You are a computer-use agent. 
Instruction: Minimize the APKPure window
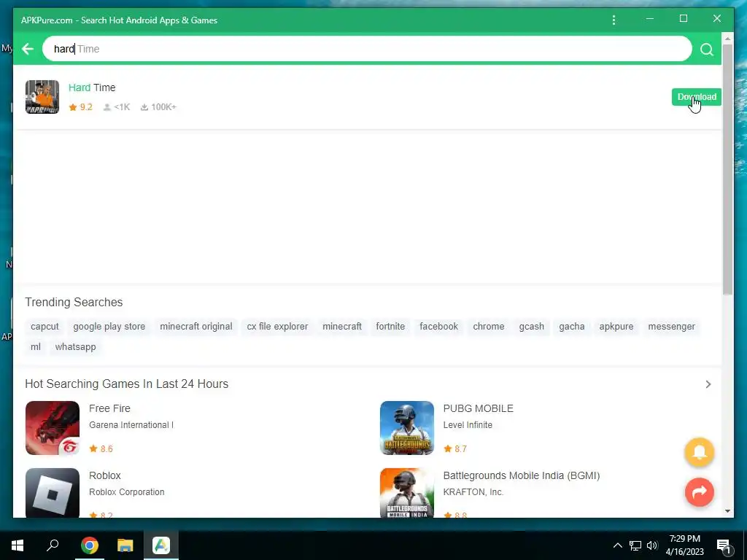[650, 18]
